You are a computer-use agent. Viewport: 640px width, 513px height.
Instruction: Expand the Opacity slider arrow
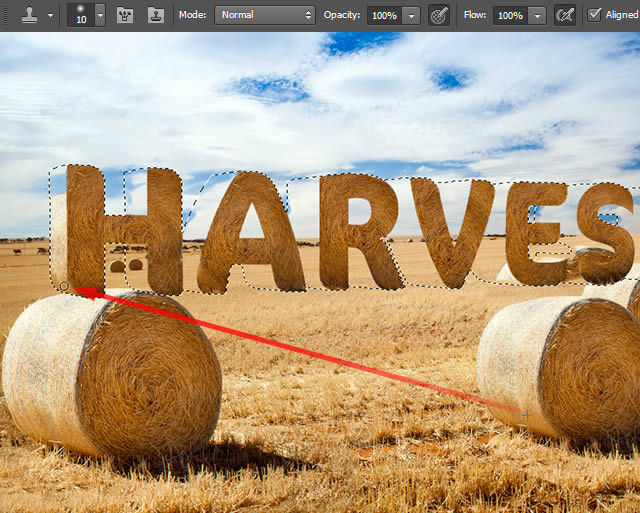(411, 16)
